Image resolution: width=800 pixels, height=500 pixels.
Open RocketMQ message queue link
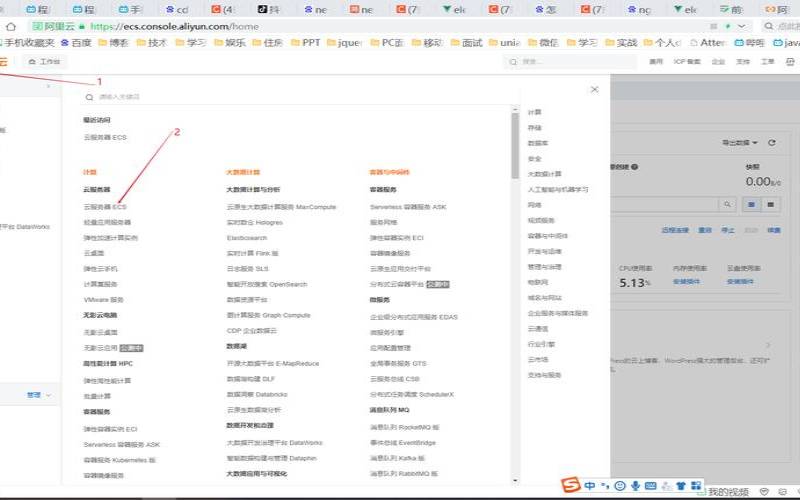pos(405,427)
